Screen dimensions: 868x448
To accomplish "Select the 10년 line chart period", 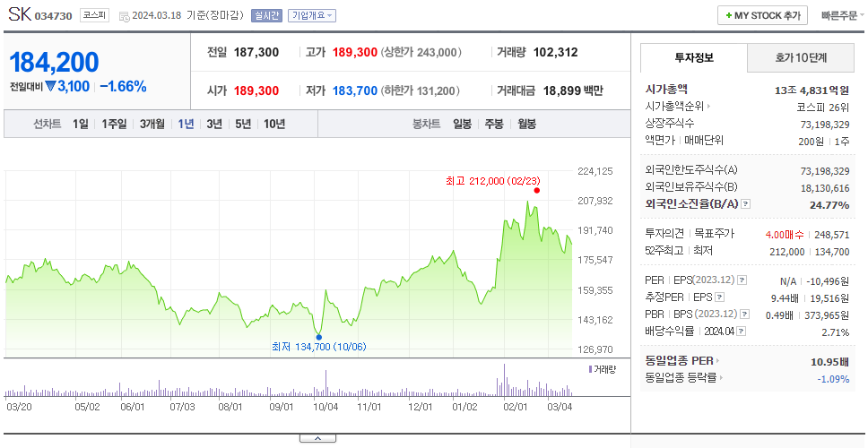I will point(274,124).
